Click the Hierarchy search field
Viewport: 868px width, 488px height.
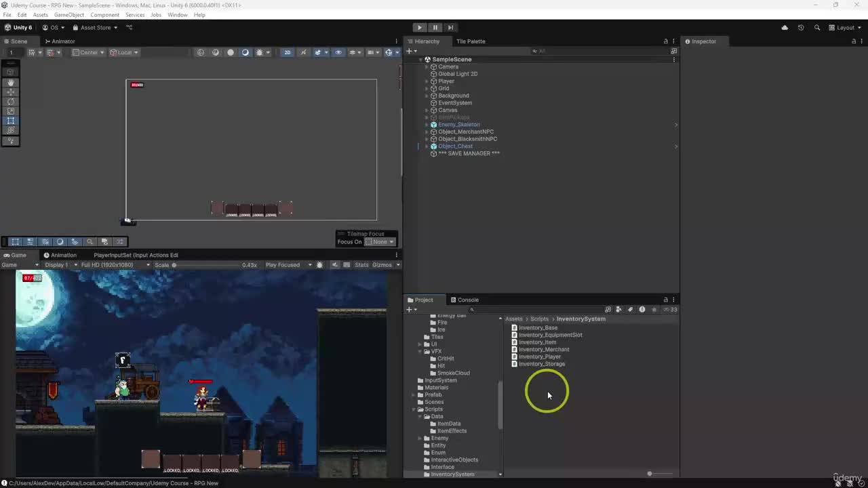click(600, 51)
